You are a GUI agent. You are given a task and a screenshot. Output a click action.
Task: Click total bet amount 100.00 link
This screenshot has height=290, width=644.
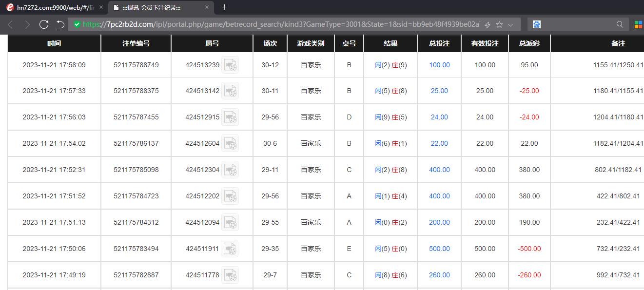439,65
